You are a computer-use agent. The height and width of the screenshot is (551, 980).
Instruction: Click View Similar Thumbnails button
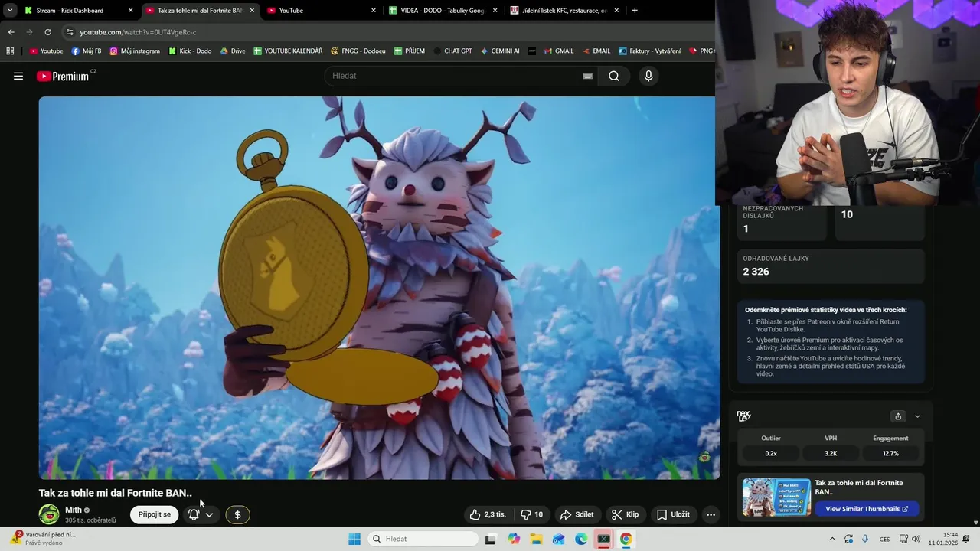click(867, 509)
